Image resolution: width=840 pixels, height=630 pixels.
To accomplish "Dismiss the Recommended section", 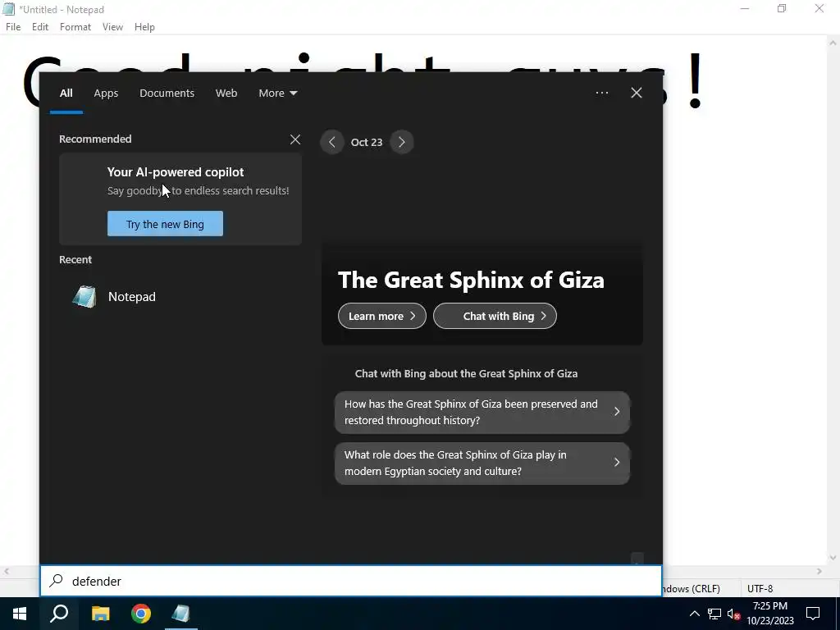I will click(295, 139).
